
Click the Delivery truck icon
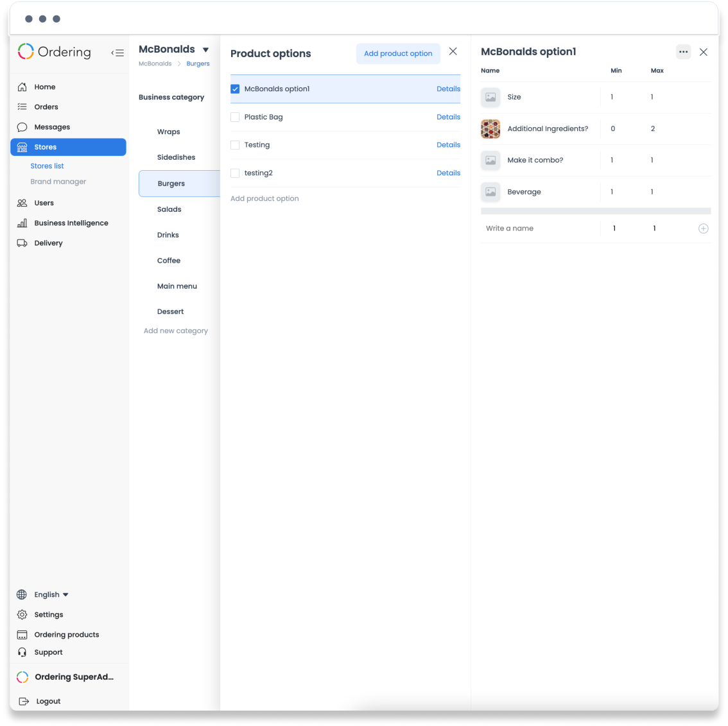coord(22,243)
